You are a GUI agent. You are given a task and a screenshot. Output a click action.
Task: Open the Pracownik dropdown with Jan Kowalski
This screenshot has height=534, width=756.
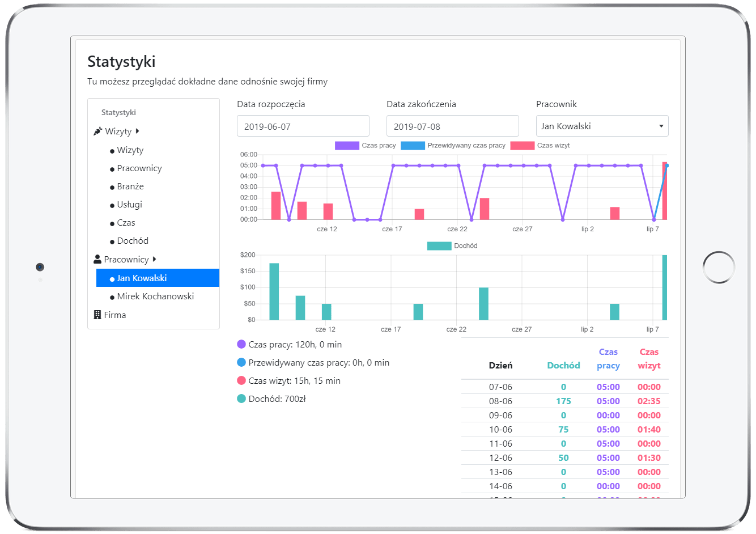click(602, 126)
